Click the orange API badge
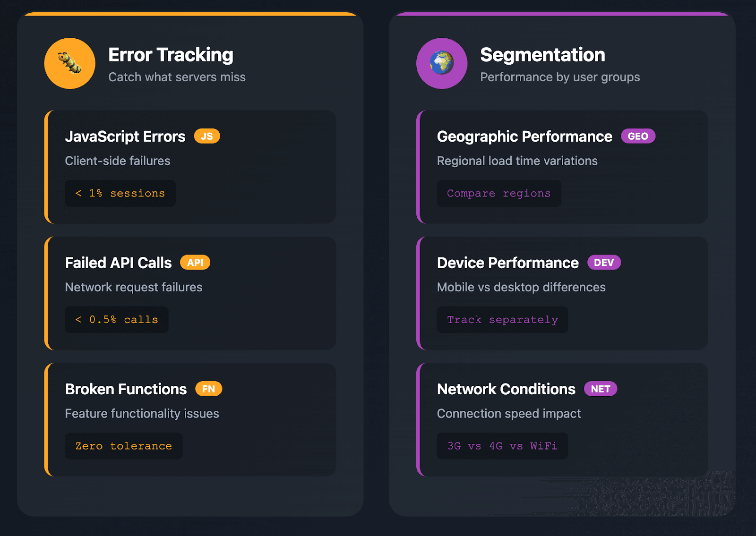 (195, 263)
